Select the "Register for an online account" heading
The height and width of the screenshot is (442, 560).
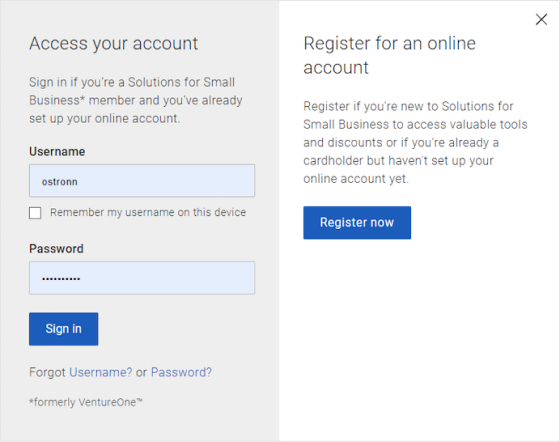point(390,55)
